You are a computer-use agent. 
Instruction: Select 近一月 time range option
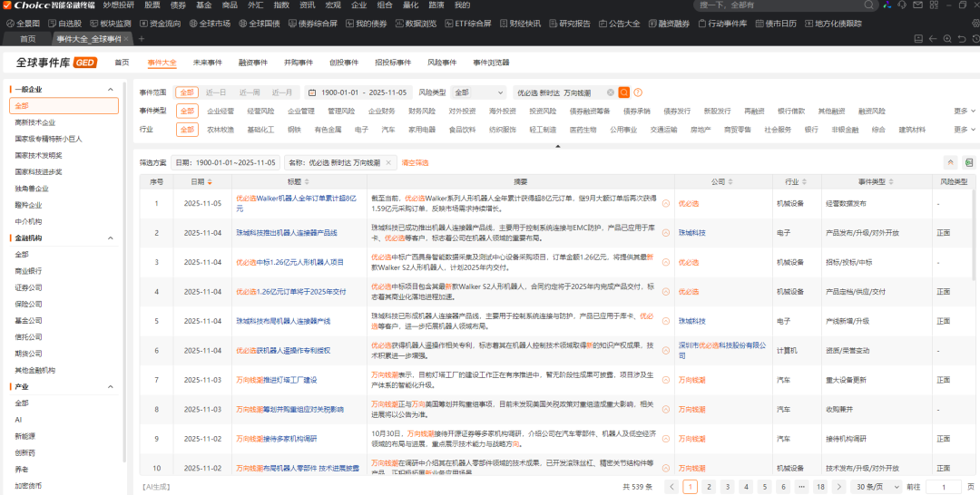tap(282, 92)
